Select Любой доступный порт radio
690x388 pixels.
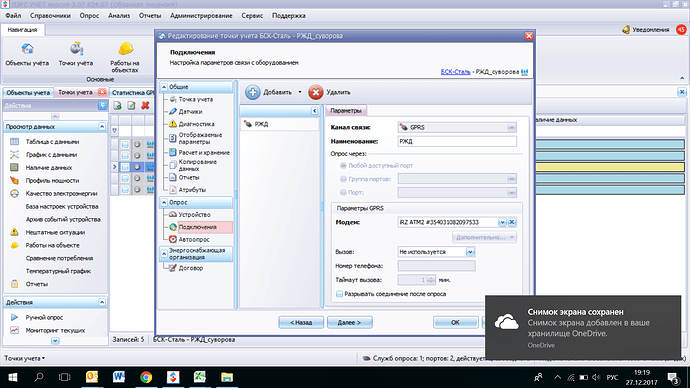click(x=343, y=166)
